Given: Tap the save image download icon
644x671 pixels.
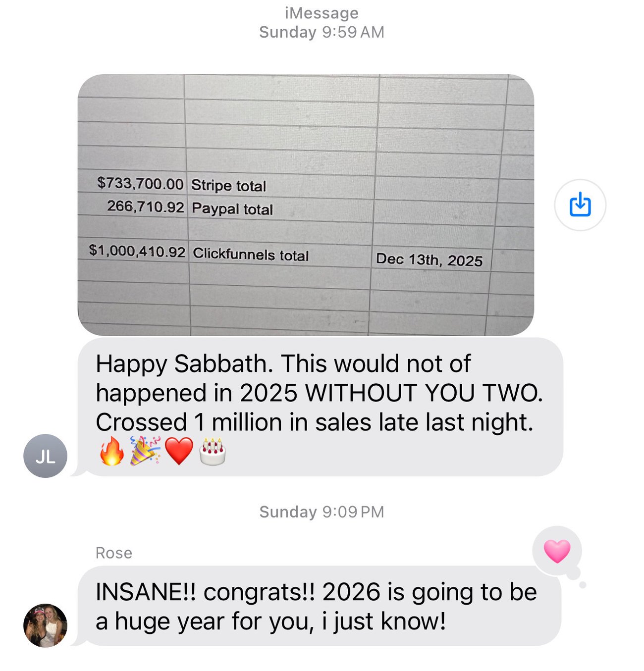Looking at the screenshot, I should coord(580,205).
